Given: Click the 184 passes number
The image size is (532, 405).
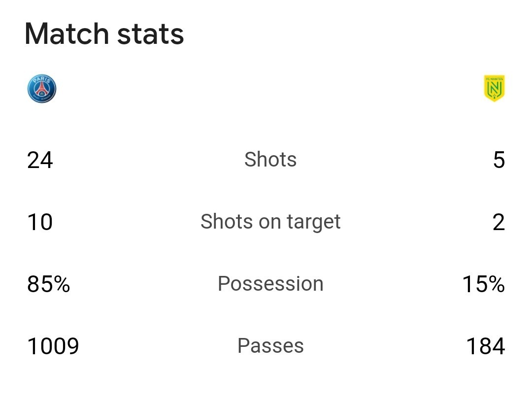Looking at the screenshot, I should pos(486,346).
